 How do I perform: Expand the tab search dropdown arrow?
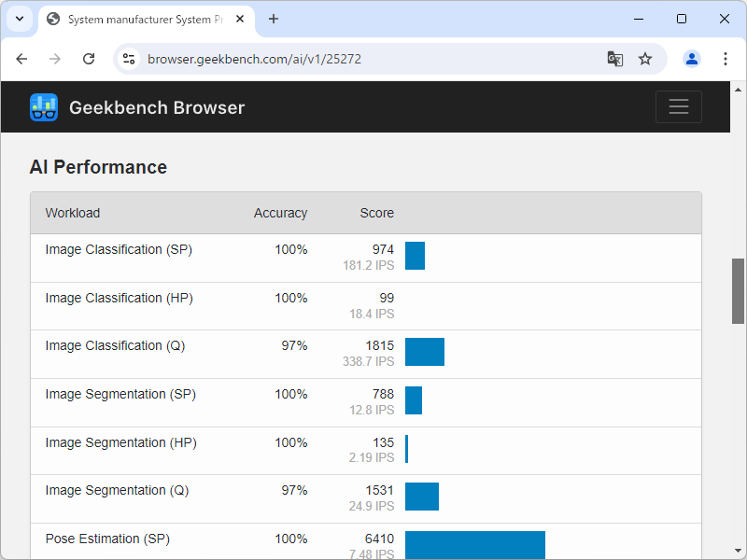tap(19, 19)
